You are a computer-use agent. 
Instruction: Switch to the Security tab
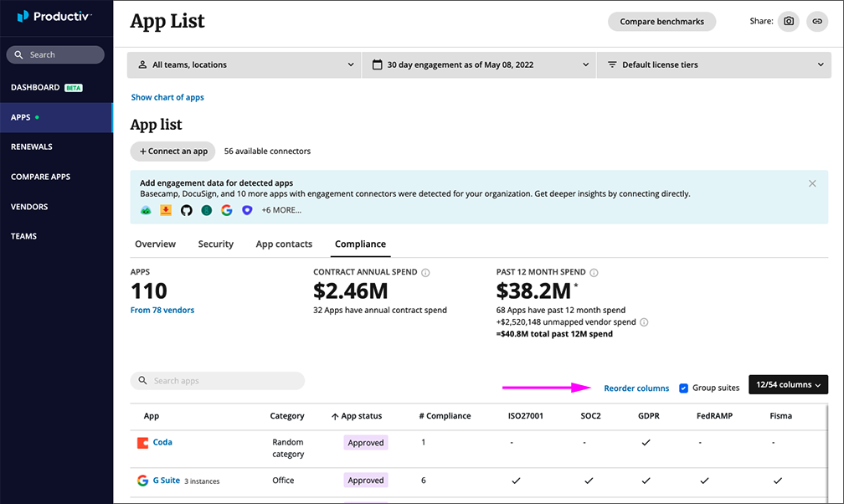215,244
